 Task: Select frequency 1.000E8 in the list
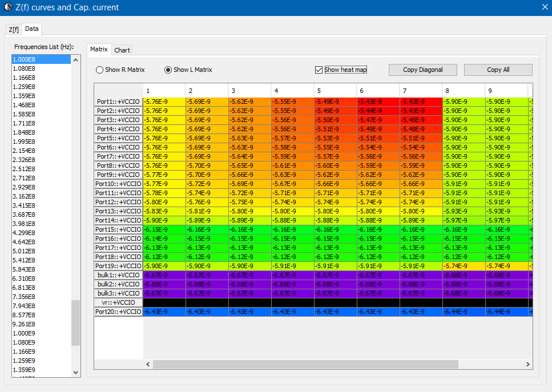pos(41,59)
